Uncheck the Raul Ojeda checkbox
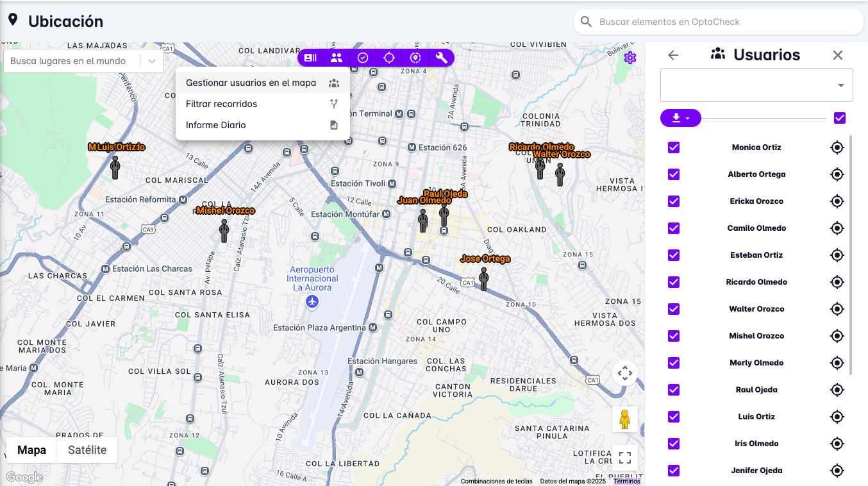The width and height of the screenshot is (868, 486). [674, 390]
